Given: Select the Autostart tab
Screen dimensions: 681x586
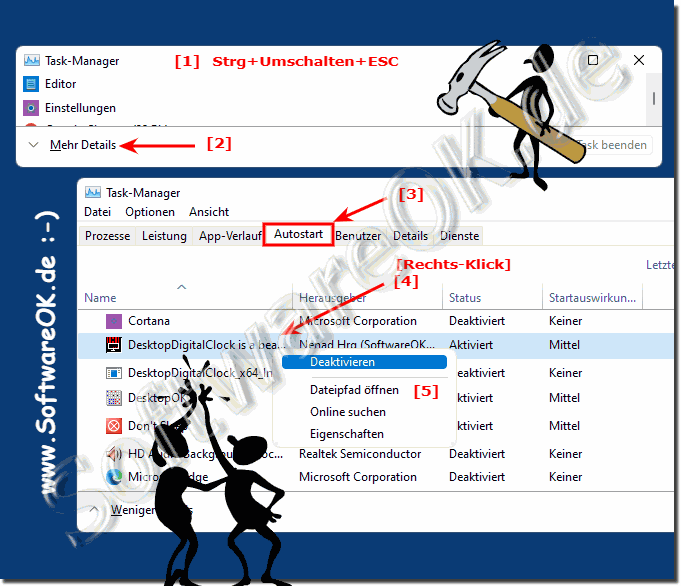Looking at the screenshot, I should [x=298, y=235].
